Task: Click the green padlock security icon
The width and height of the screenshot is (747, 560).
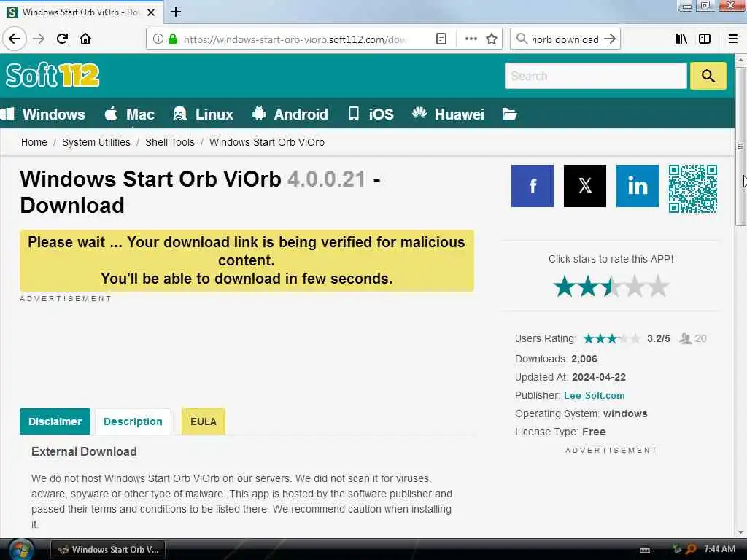Action: tap(172, 39)
